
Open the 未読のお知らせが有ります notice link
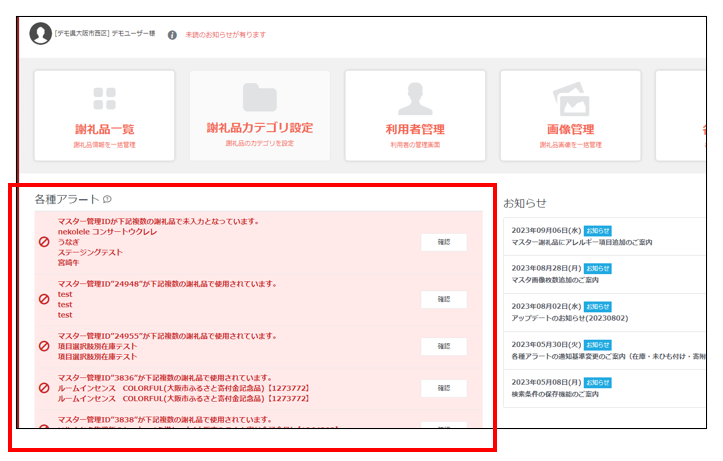tap(226, 35)
